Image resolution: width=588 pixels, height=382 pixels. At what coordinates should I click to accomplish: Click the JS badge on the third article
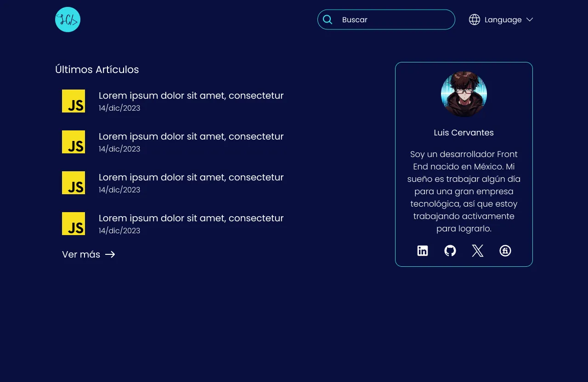pyautogui.click(x=73, y=182)
